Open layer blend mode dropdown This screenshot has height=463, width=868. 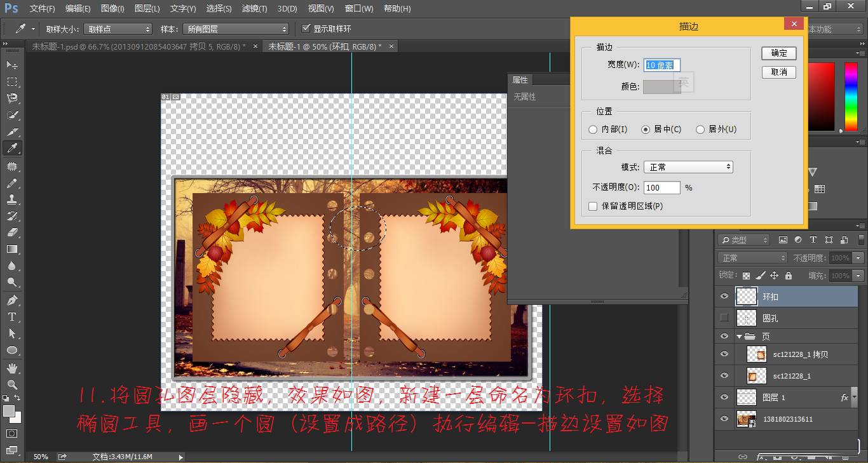(x=753, y=258)
